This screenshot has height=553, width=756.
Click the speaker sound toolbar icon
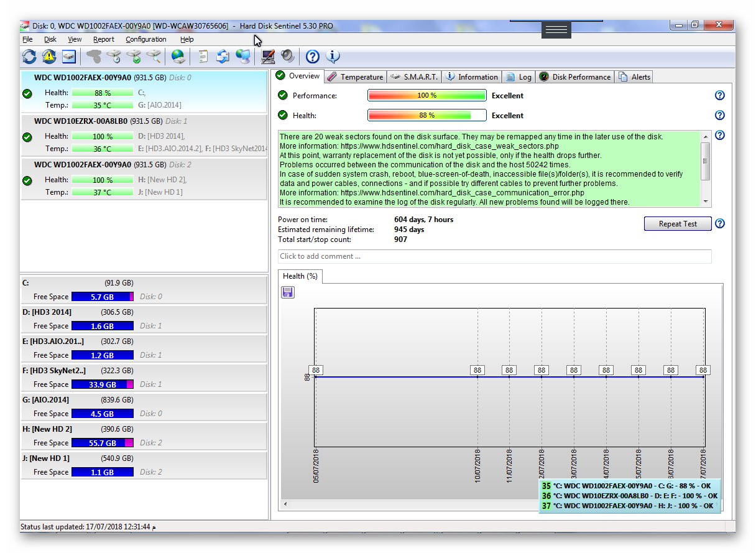click(x=287, y=57)
